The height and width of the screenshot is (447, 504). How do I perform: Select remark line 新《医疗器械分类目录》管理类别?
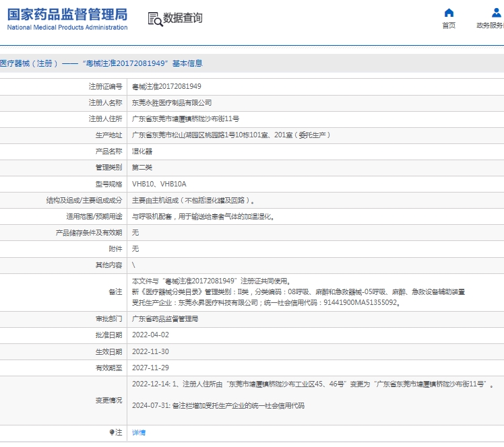(x=298, y=292)
